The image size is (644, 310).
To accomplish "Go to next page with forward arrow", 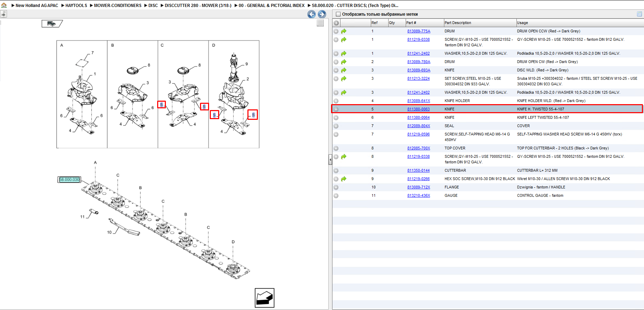I will point(322,14).
